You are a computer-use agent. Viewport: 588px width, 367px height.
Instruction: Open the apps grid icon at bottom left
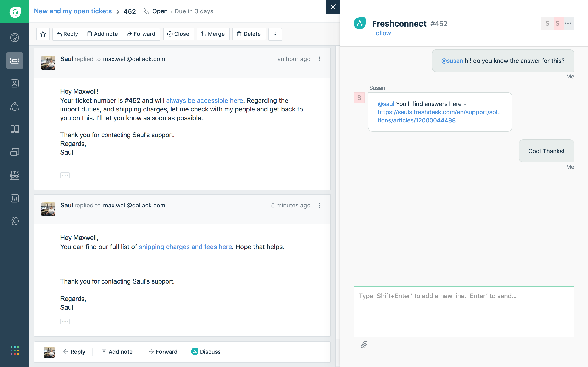[x=14, y=350]
